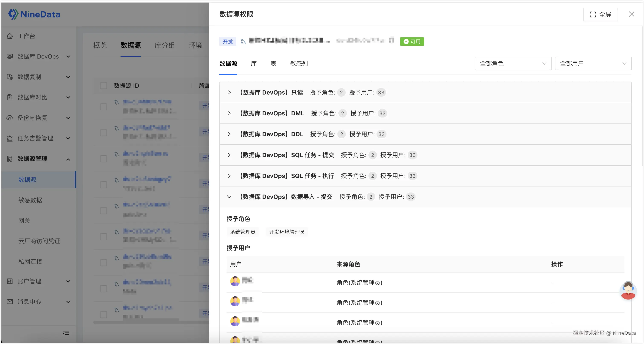Click the 数据库 DevOps sidebar icon
644x344 pixels.
[x=10, y=56]
